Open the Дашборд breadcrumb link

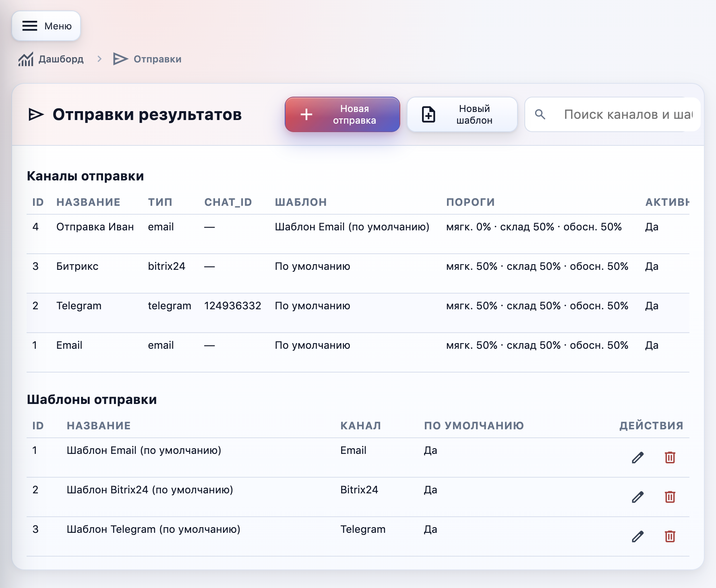[x=61, y=59]
